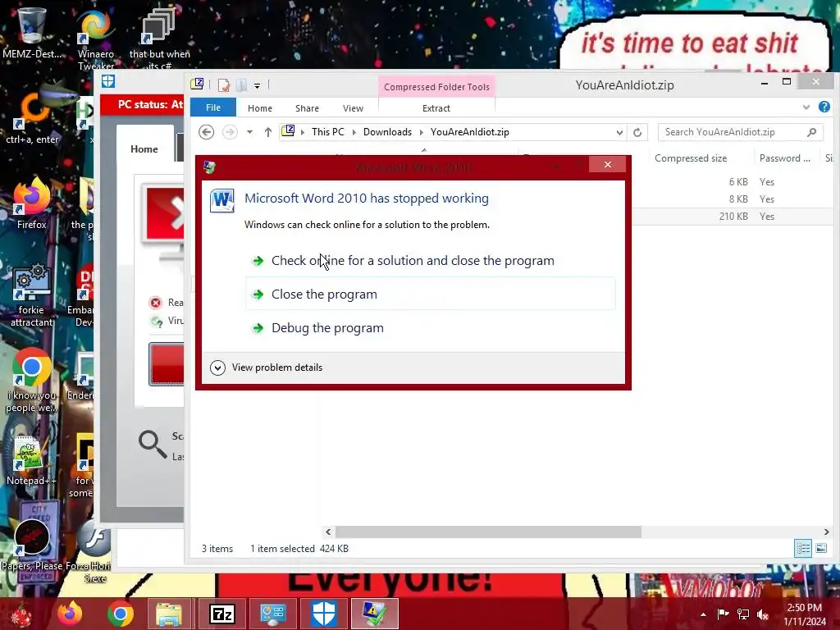
Task: Select the Home tab in Defender window
Action: pyautogui.click(x=144, y=149)
